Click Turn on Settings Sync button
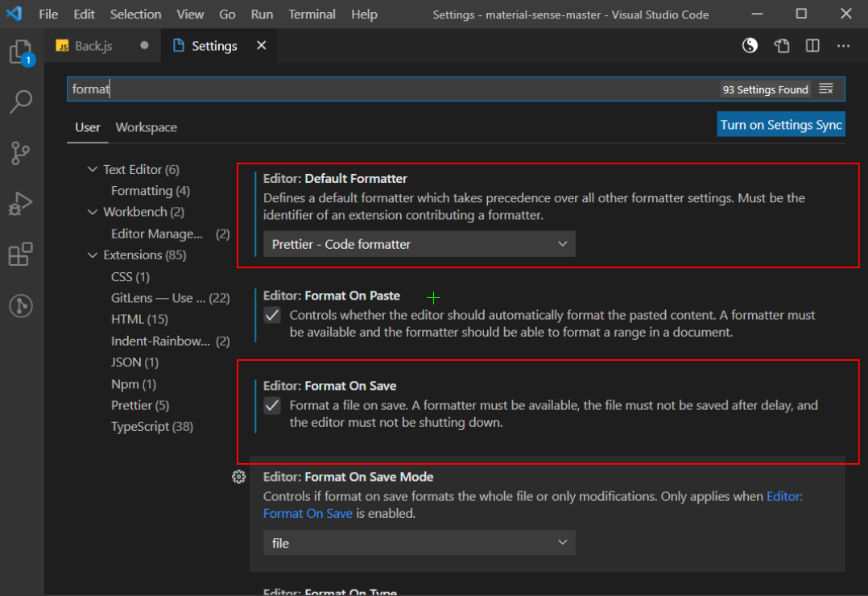 click(781, 125)
